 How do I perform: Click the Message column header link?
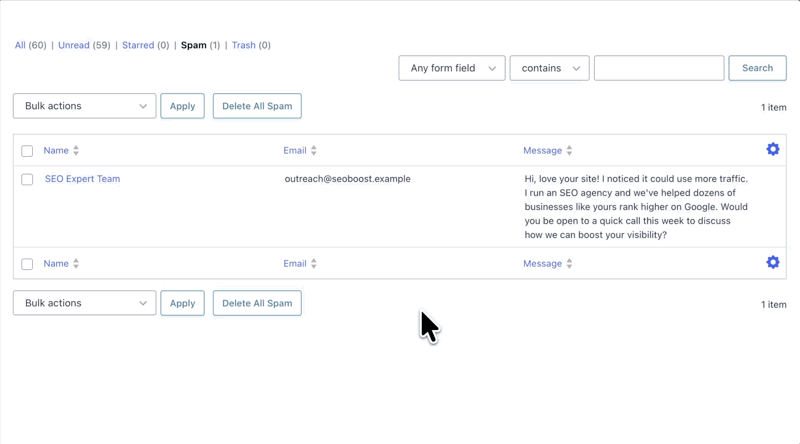(542, 151)
